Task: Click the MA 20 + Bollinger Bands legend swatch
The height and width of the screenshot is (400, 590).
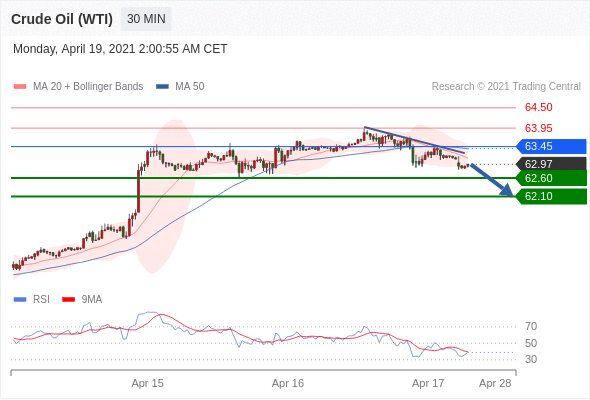Action: pyautogui.click(x=20, y=87)
